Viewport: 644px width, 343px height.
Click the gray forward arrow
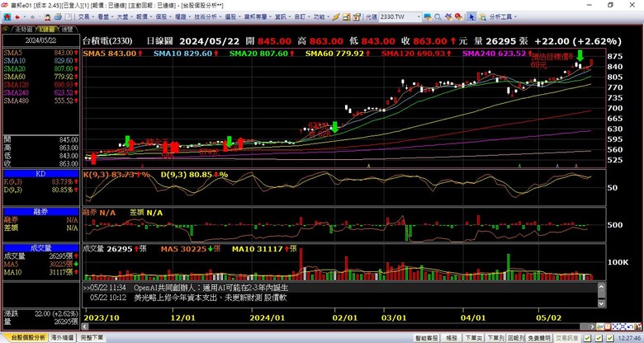pos(32,17)
